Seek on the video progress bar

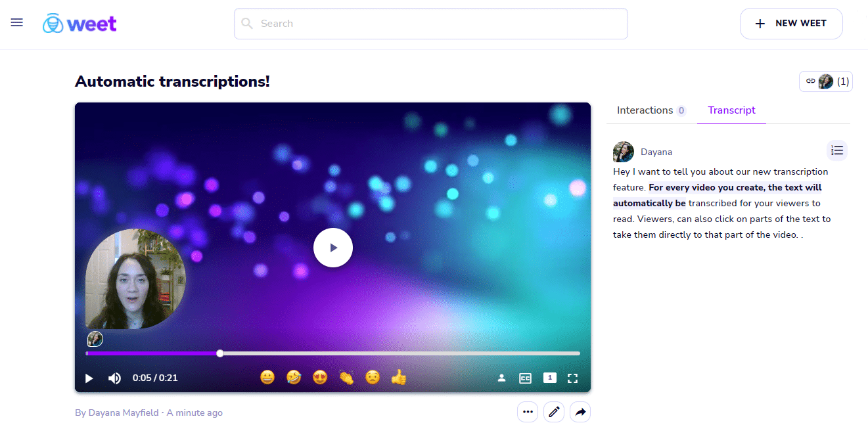click(x=332, y=353)
